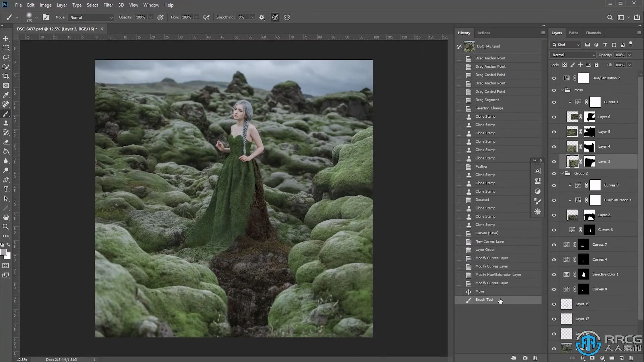This screenshot has width=644, height=362.
Task: Click the Layer 4 mask thumbnail
Action: pos(589,146)
